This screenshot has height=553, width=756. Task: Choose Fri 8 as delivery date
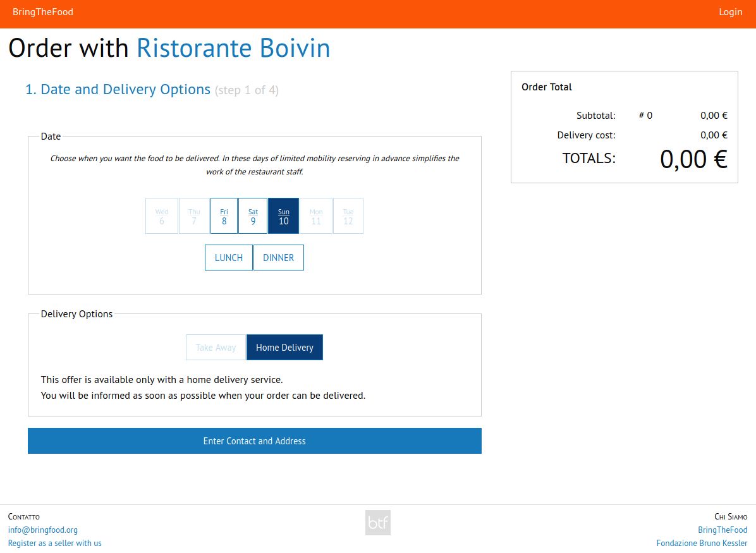coord(224,216)
